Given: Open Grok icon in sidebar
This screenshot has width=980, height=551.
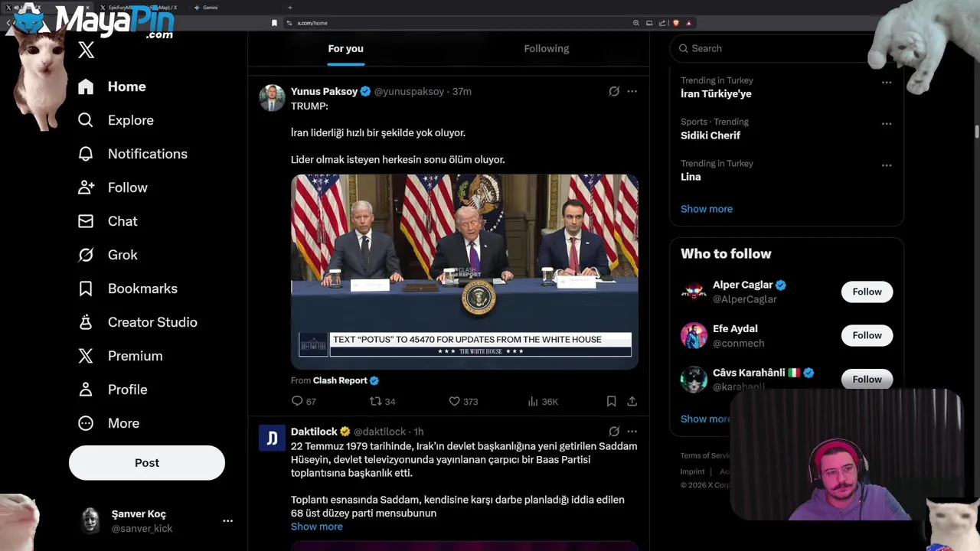Looking at the screenshot, I should (86, 255).
